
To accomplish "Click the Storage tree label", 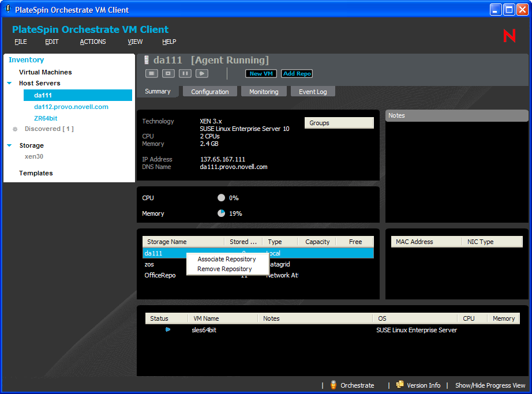I will (x=32, y=145).
